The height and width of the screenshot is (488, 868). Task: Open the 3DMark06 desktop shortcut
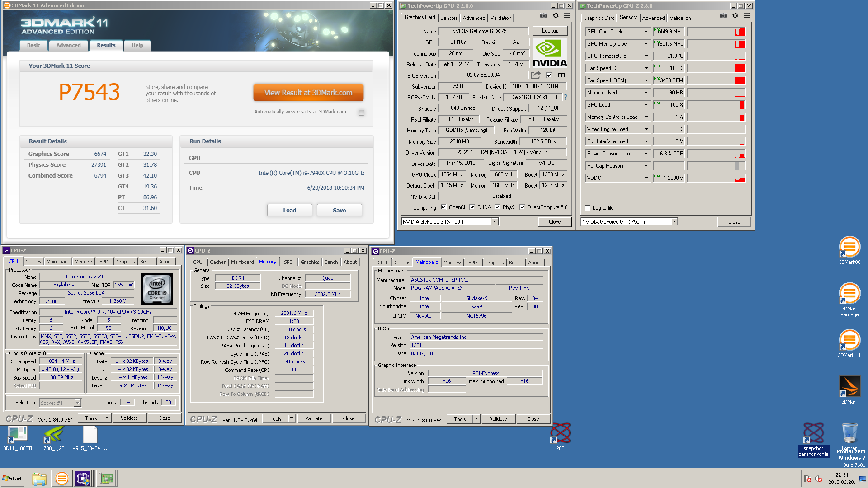(x=849, y=250)
